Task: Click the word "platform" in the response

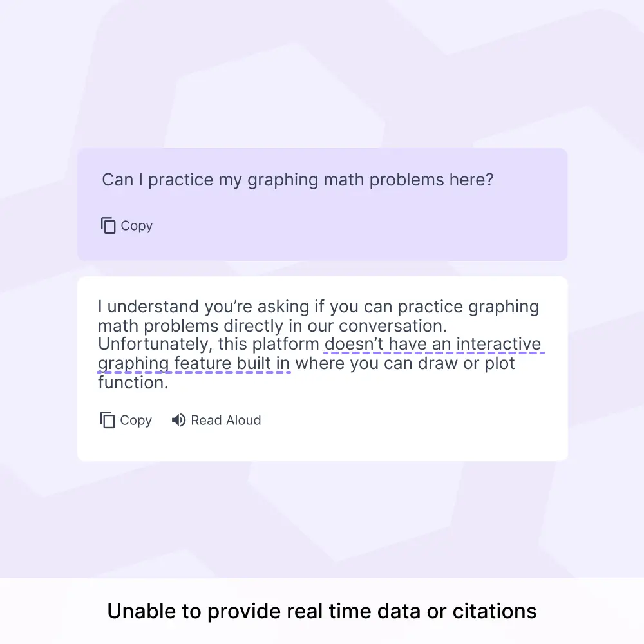Action: pos(285,345)
